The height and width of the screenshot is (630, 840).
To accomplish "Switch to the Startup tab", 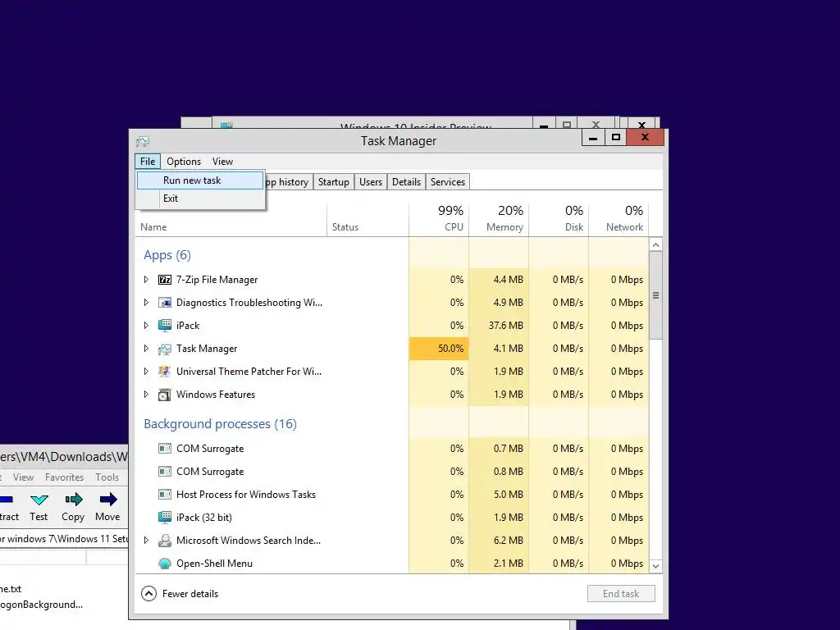I will point(334,182).
